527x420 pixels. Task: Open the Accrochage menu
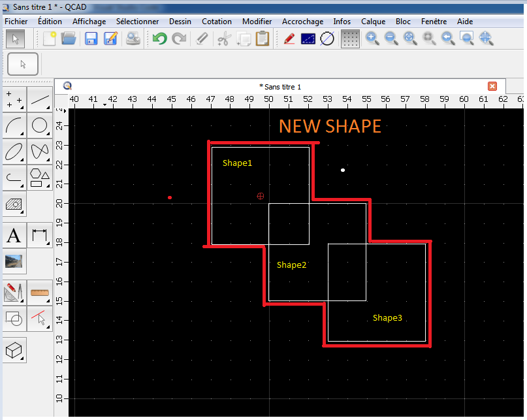click(302, 22)
